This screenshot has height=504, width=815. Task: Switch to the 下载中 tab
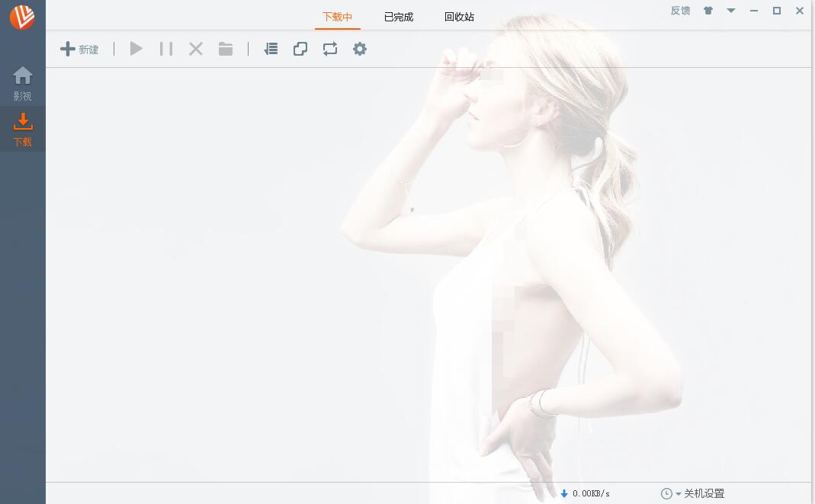[337, 17]
